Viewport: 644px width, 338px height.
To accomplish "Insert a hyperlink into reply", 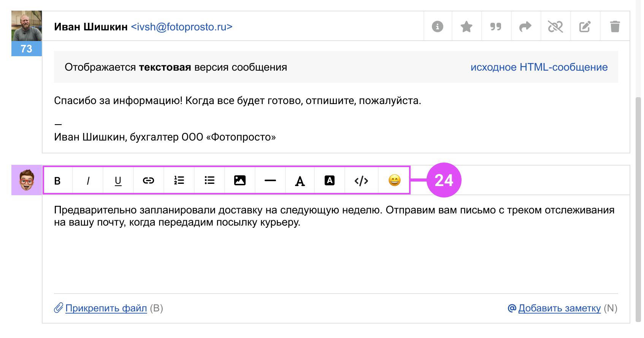I will (148, 181).
